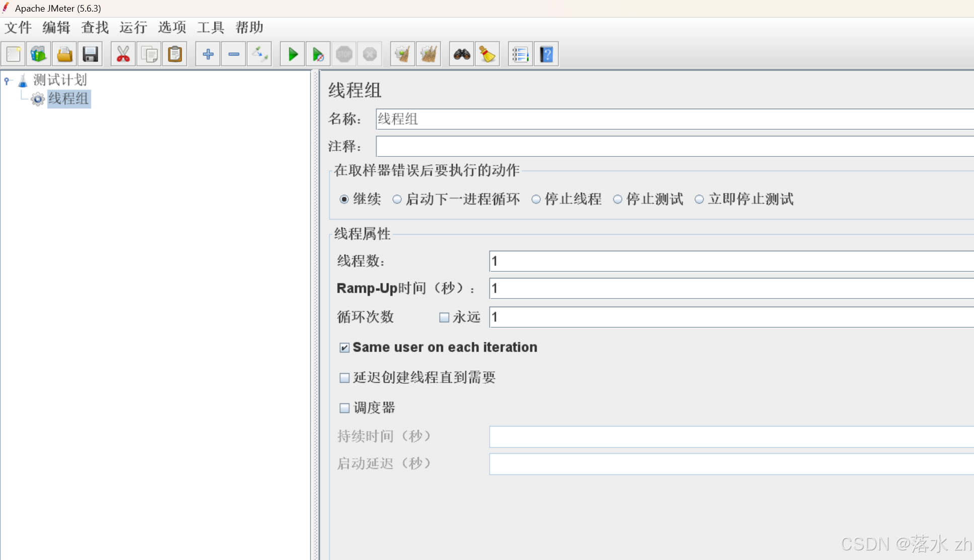Click the Collapse all minus icon
The image size is (974, 560).
point(234,54)
